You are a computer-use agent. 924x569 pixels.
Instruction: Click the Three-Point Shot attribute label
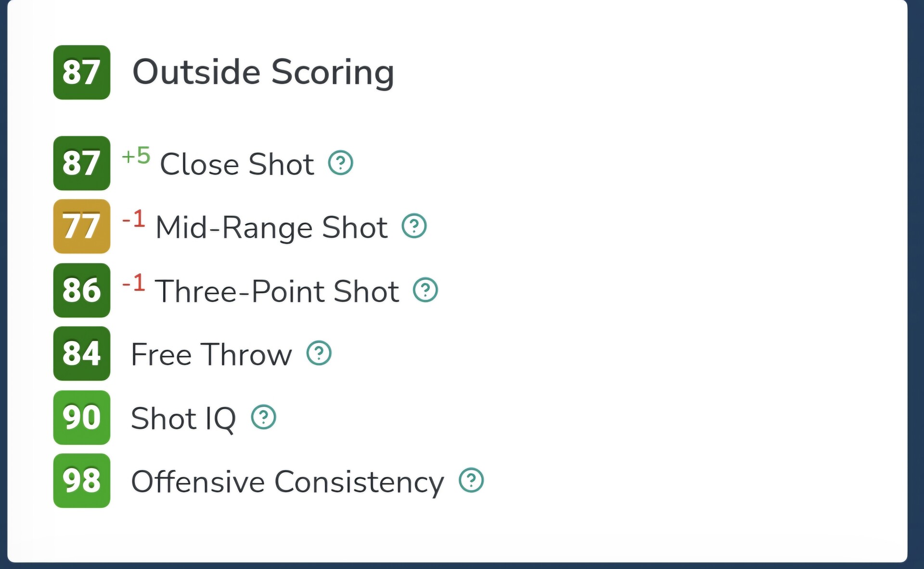point(277,291)
